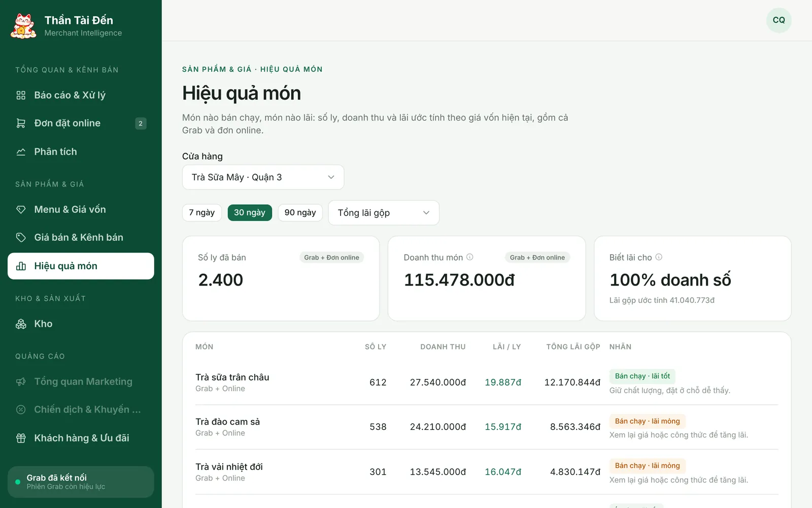Click the green Grab connected status dot
This screenshot has width=812, height=508.
[18, 482]
